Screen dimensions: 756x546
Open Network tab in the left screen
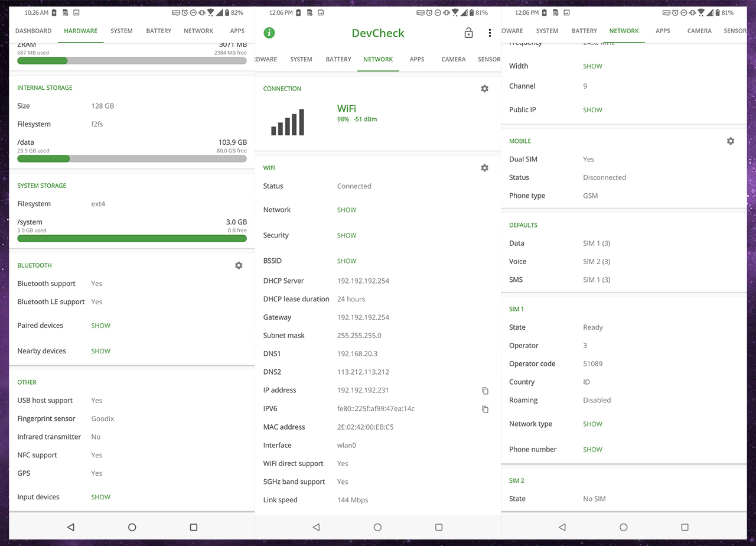tap(198, 31)
